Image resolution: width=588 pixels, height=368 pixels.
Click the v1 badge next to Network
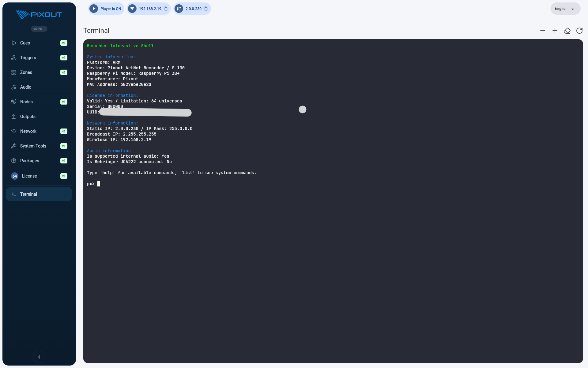(64, 131)
